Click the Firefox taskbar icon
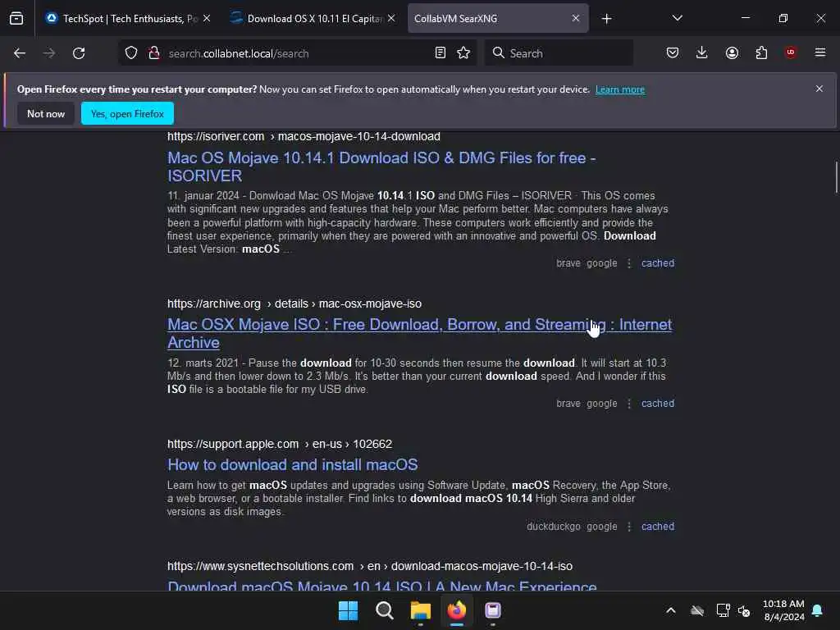Screen dimensions: 840x630 tap(456, 610)
